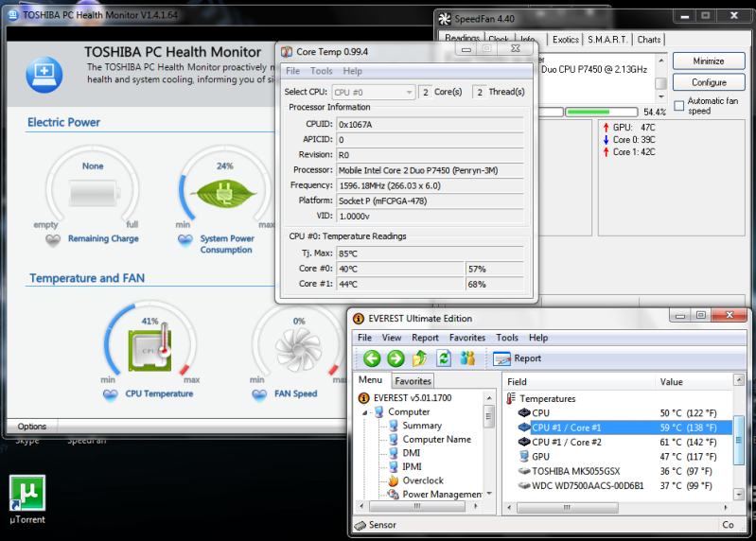This screenshot has width=756, height=541.
Task: Click the Remaining Charge link
Action: click(x=103, y=238)
